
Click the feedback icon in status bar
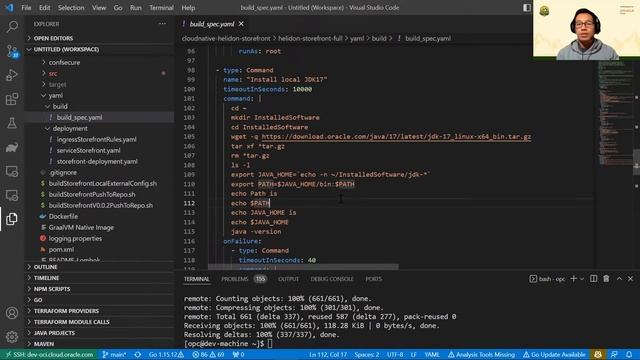coord(614,355)
